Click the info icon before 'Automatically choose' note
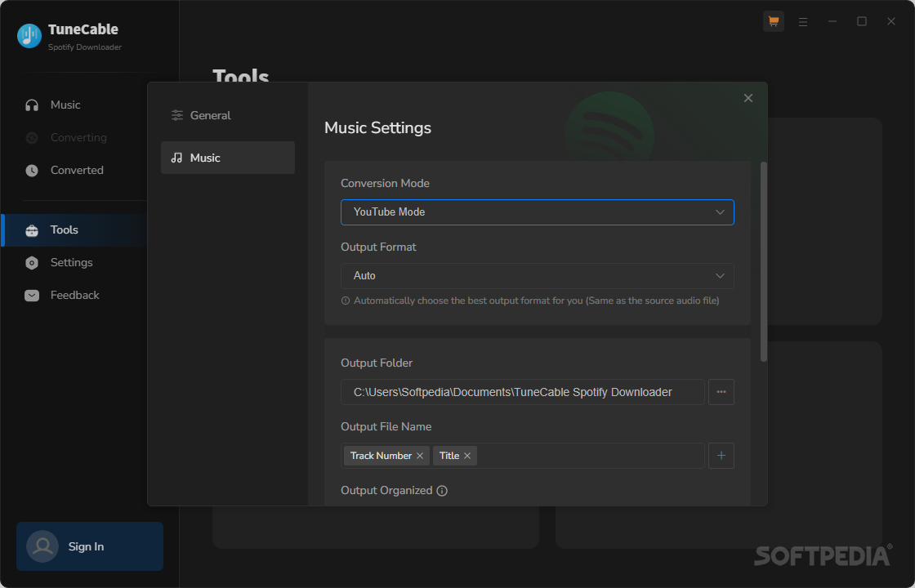This screenshot has width=915, height=588. (x=346, y=301)
